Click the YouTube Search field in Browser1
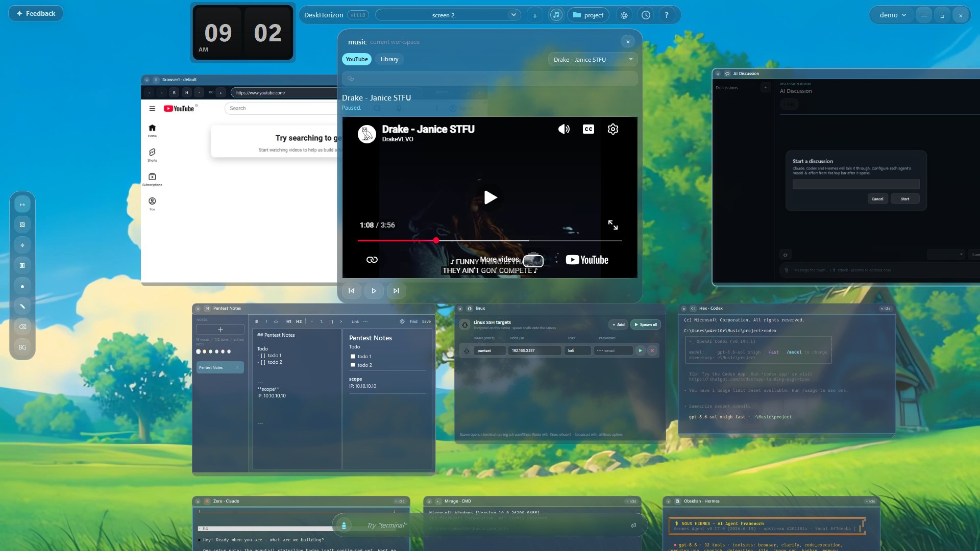Image resolution: width=980 pixels, height=551 pixels. tap(281, 108)
